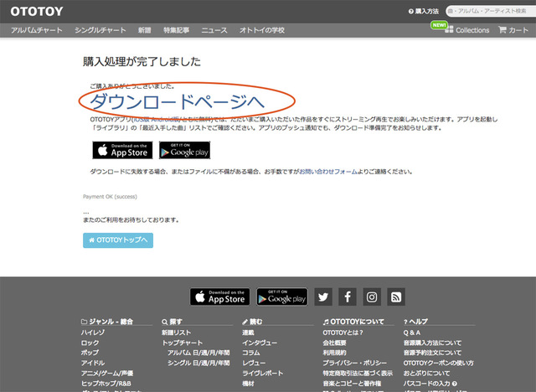Open Q & A in footer help

click(x=412, y=333)
